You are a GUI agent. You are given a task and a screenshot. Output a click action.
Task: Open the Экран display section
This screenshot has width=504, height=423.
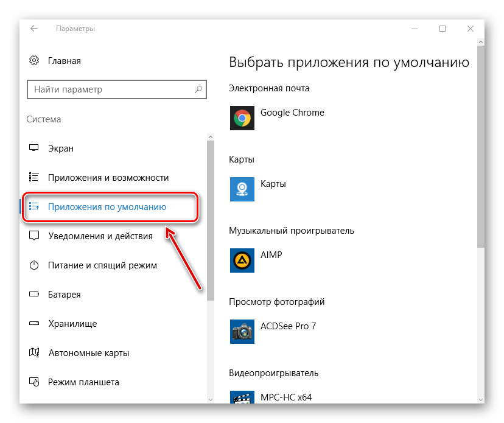[61, 149]
